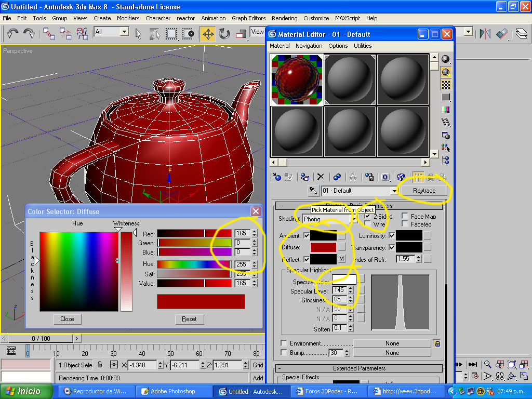This screenshot has width=532, height=399.
Task: Increment the Red value spinner
Action: pyautogui.click(x=255, y=231)
